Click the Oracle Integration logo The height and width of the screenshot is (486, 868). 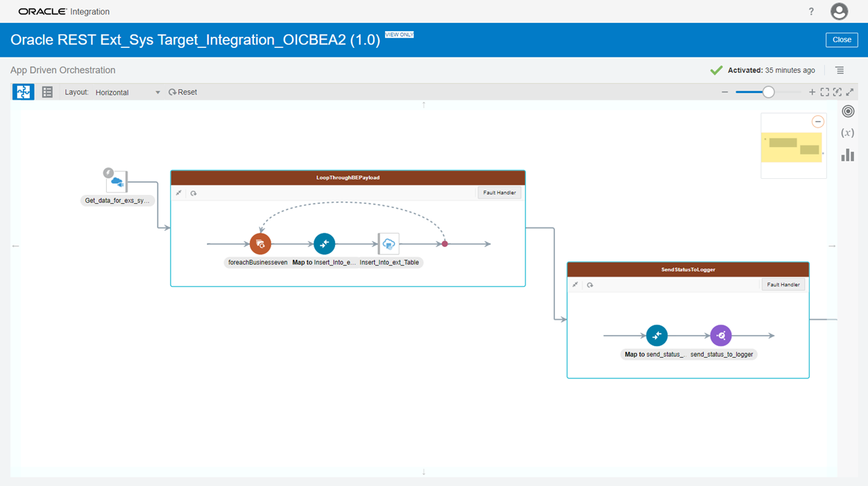coord(64,12)
